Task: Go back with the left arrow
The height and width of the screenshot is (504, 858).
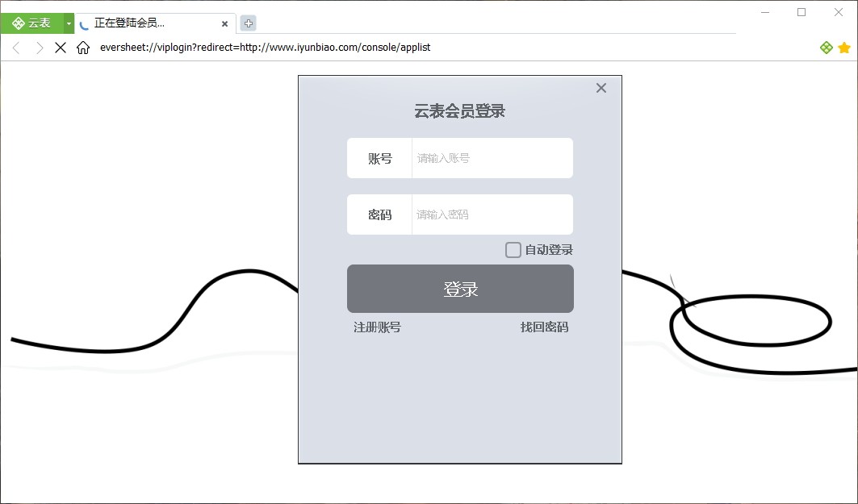Action: pyautogui.click(x=16, y=48)
